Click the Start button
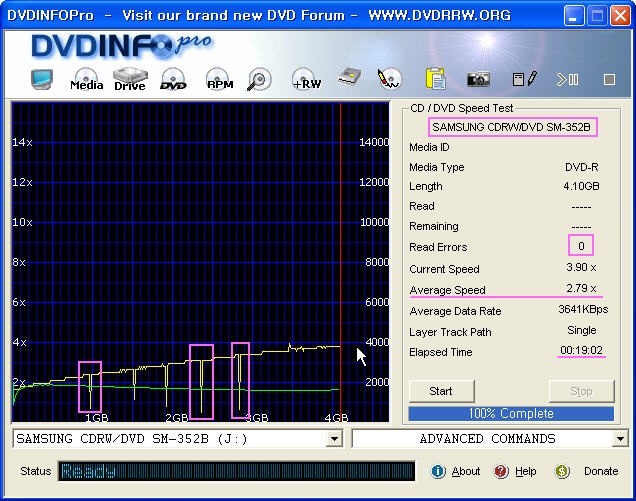The width and height of the screenshot is (636, 501). pos(441,391)
